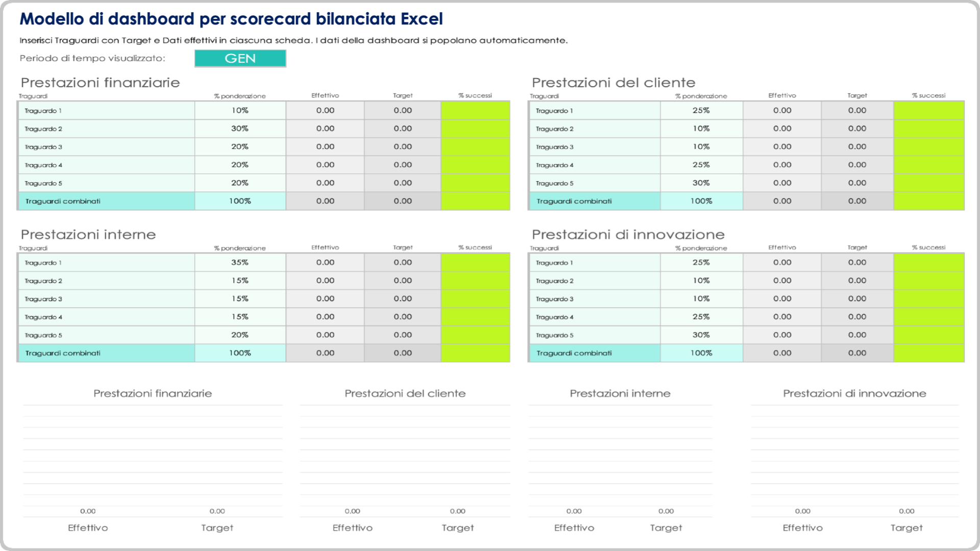Click the 30% weighting for cliente Traguardo 5
This screenshot has width=980, height=551.
701,183
